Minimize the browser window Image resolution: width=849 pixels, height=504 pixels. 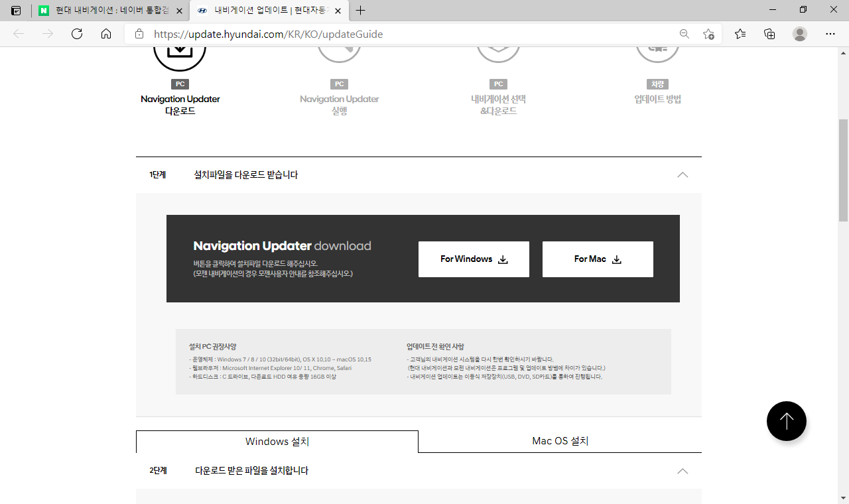773,10
